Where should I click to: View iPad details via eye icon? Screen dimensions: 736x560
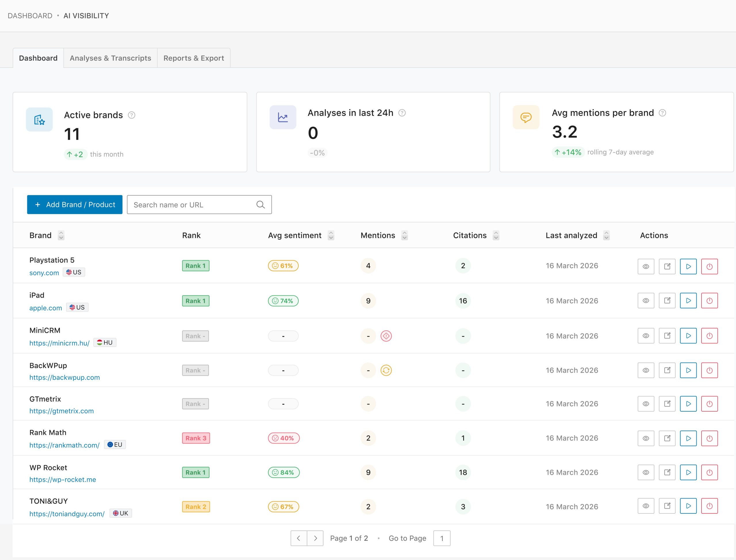tap(646, 301)
